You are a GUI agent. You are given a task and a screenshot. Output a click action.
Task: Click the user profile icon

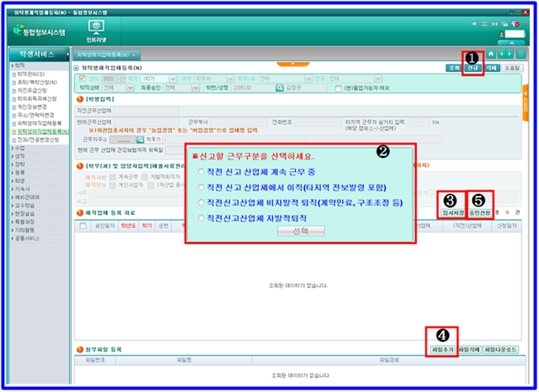tap(502, 34)
